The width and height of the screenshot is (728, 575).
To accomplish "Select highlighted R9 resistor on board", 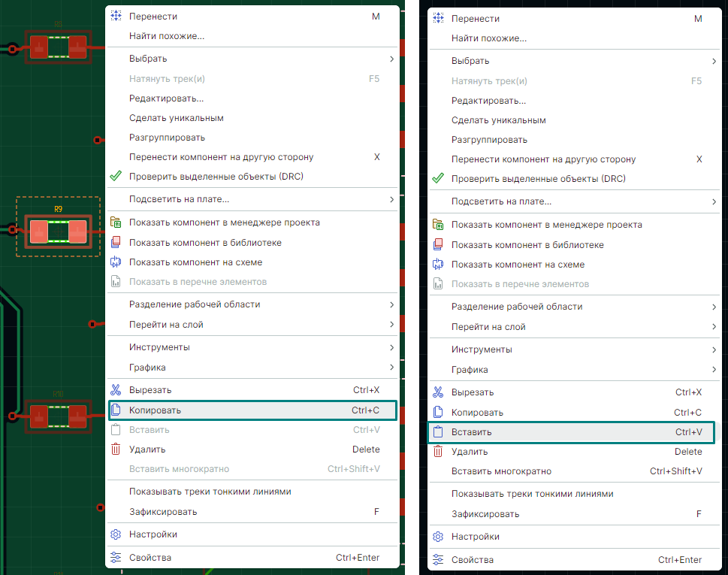I will click(58, 232).
